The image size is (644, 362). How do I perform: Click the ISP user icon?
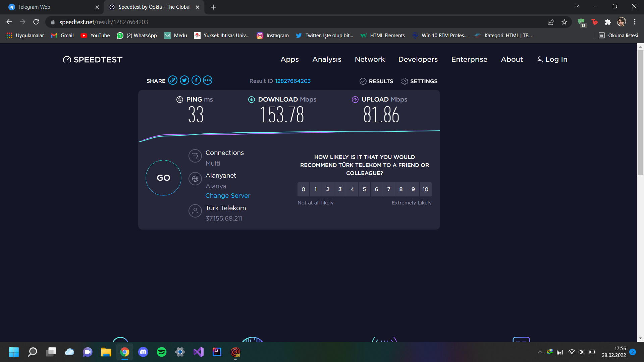pyautogui.click(x=195, y=211)
